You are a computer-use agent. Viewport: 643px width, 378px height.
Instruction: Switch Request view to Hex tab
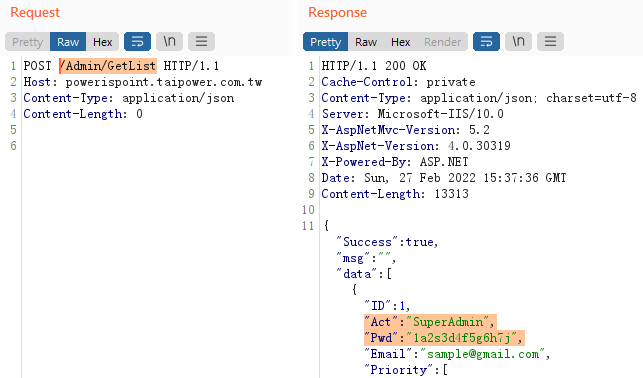click(103, 42)
